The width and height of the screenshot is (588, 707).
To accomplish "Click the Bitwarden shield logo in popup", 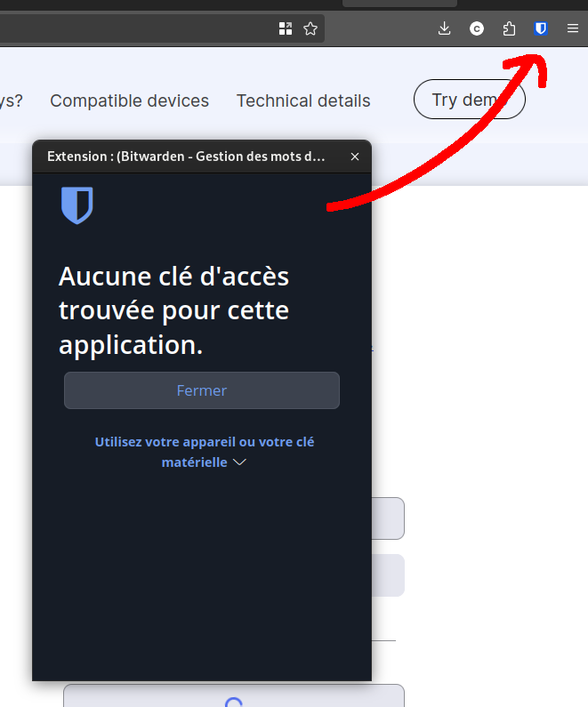I will (77, 205).
